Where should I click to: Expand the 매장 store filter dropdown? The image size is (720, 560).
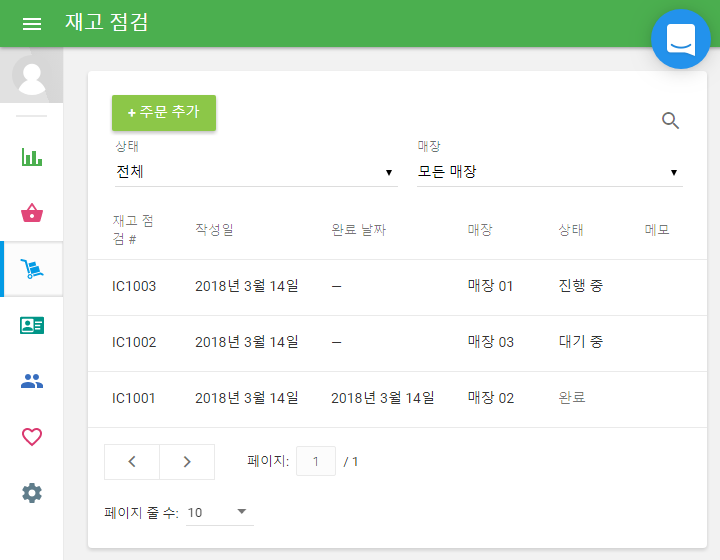549,172
